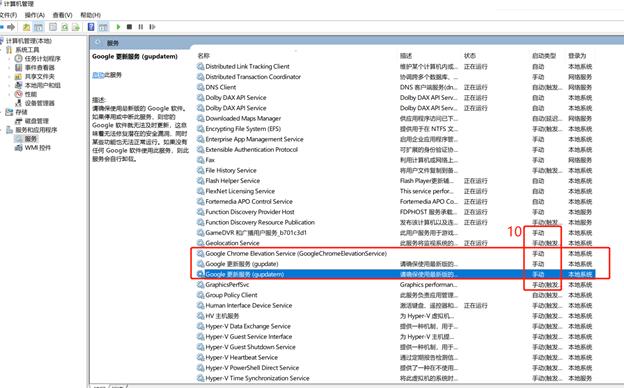Select 本地用户和组 in the tree

tap(43, 85)
